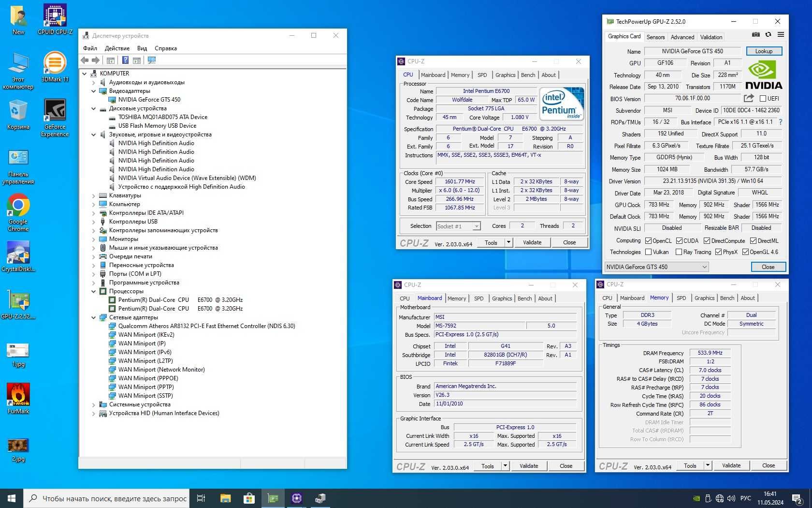Click the Help icon in Device Manager toolbar

[x=125, y=60]
